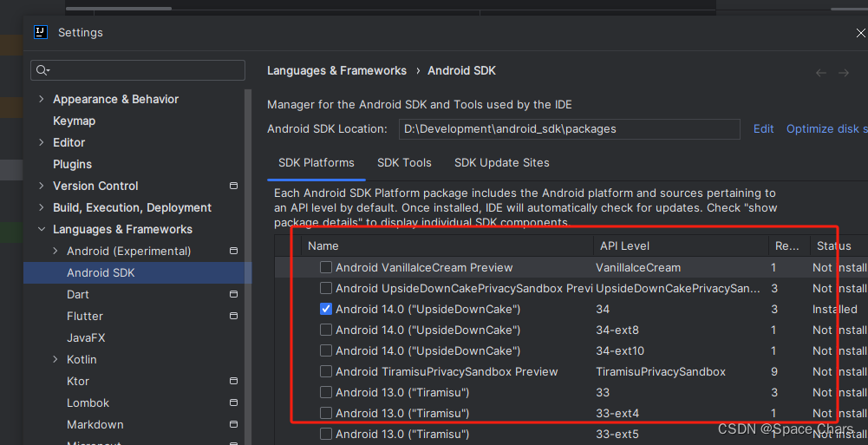The width and height of the screenshot is (868, 445).
Task: Click the Installed status cell
Action: (x=835, y=310)
